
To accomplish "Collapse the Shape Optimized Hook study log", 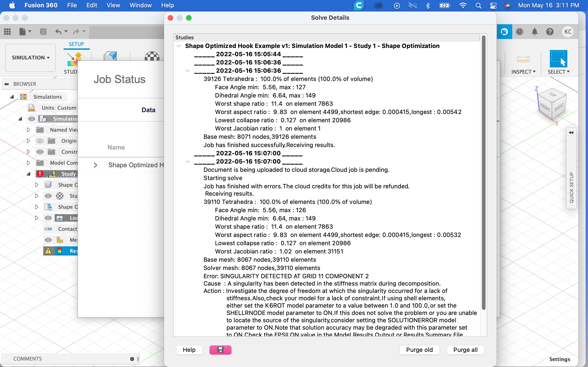I will point(179,46).
